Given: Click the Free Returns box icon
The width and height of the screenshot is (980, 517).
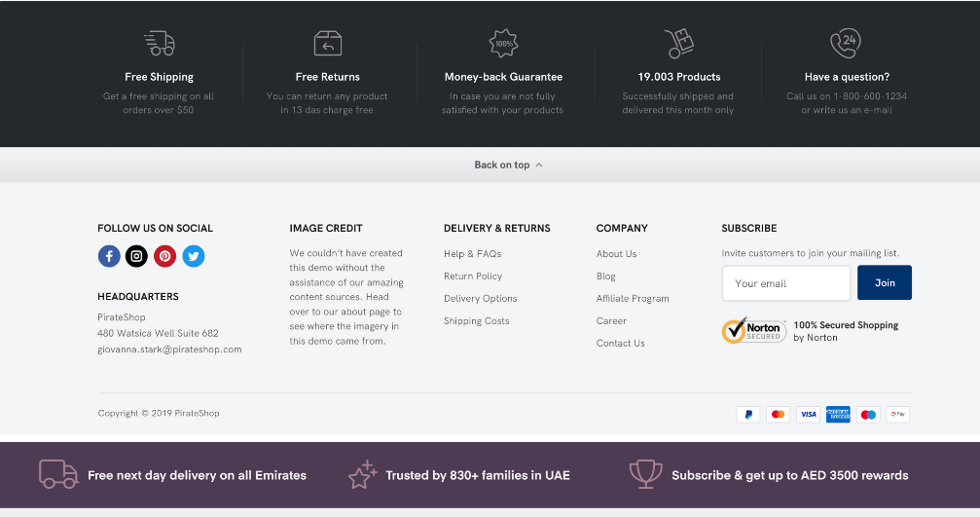Looking at the screenshot, I should (328, 43).
